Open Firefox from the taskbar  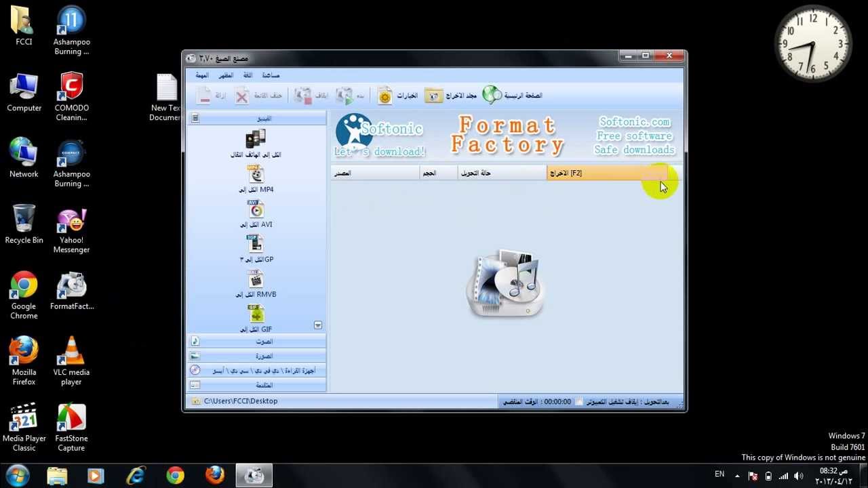click(x=215, y=475)
